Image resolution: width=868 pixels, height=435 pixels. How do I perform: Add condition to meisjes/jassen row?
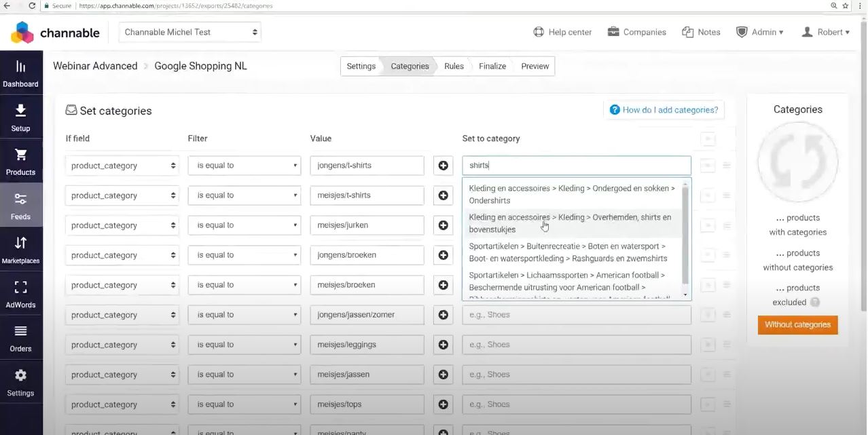444,375
